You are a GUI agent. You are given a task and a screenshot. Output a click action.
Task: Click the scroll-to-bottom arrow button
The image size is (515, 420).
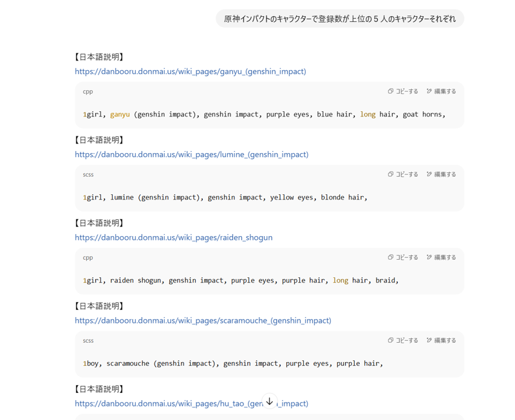(270, 401)
